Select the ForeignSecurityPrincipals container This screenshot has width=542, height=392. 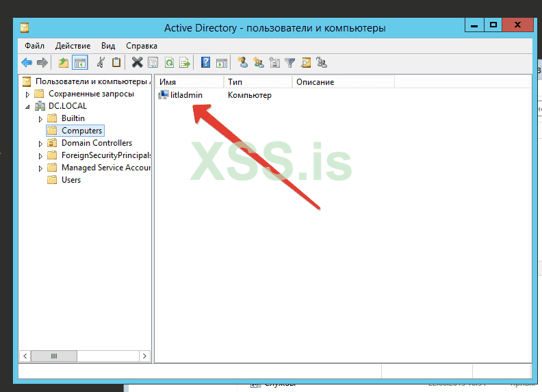(106, 155)
